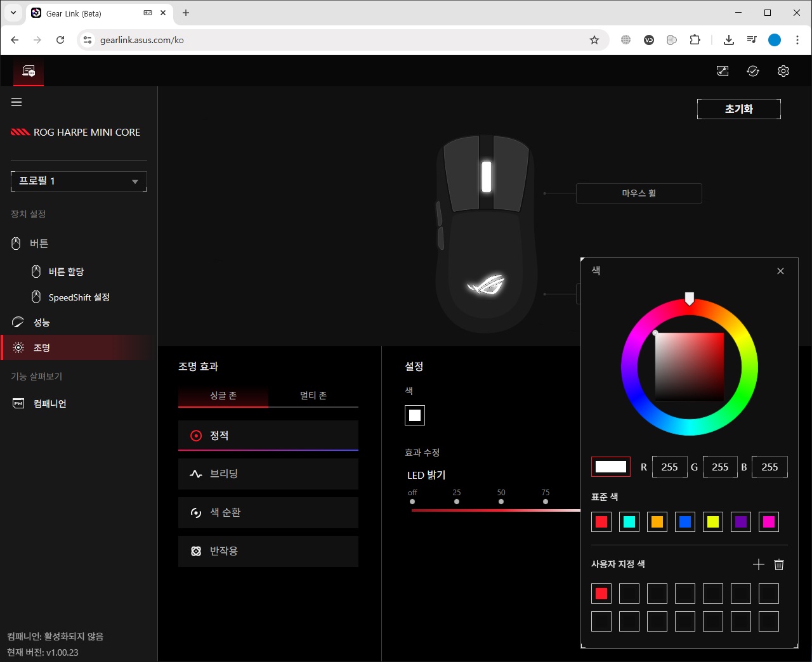Click the 현재 버전: v1.00.23 version text
The height and width of the screenshot is (662, 812).
(43, 652)
